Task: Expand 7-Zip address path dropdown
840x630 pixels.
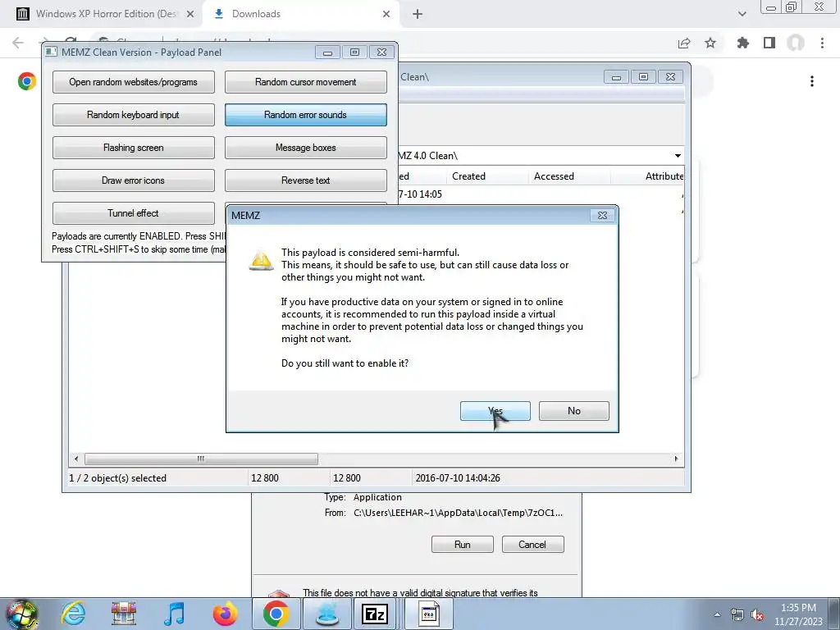Action: 678,156
